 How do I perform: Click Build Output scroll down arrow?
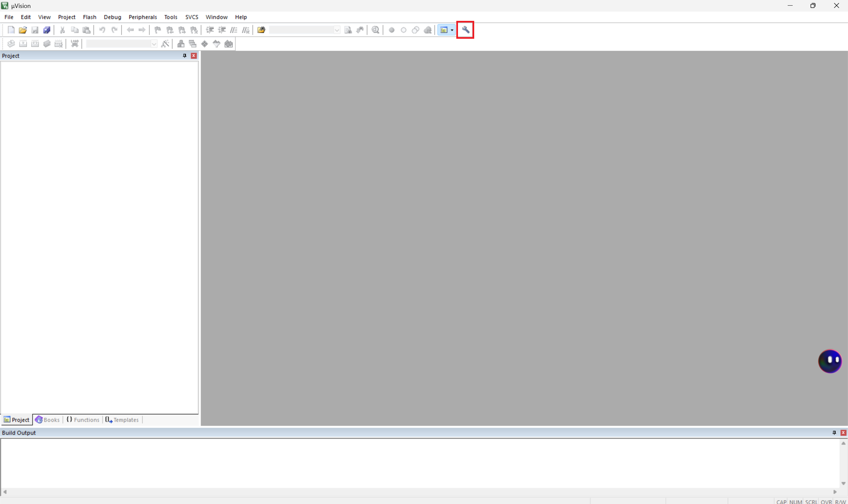(843, 483)
